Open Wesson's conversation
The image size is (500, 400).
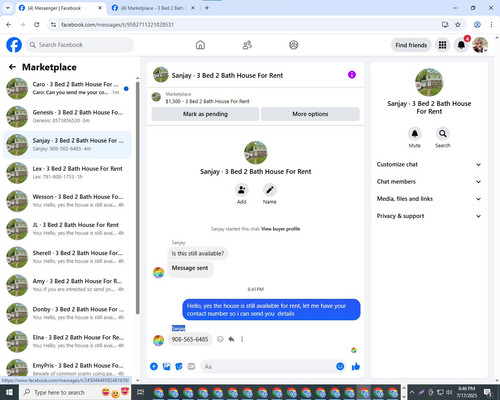click(67, 201)
